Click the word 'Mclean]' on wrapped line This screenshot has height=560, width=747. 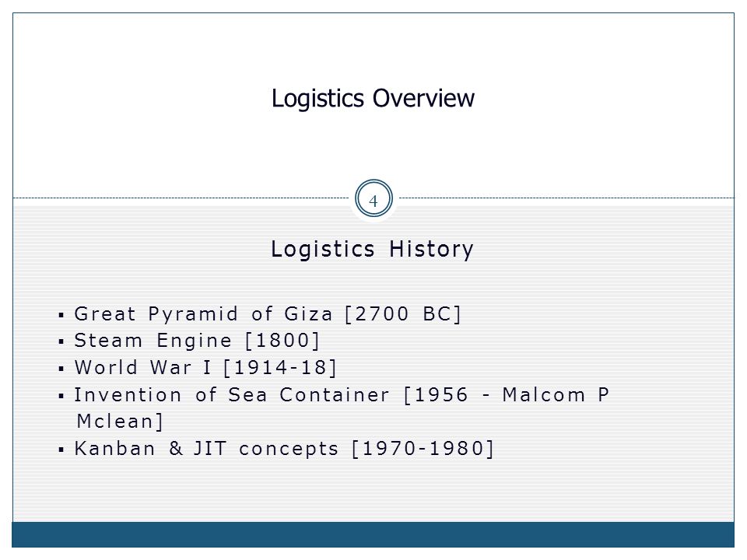pyautogui.click(x=120, y=422)
